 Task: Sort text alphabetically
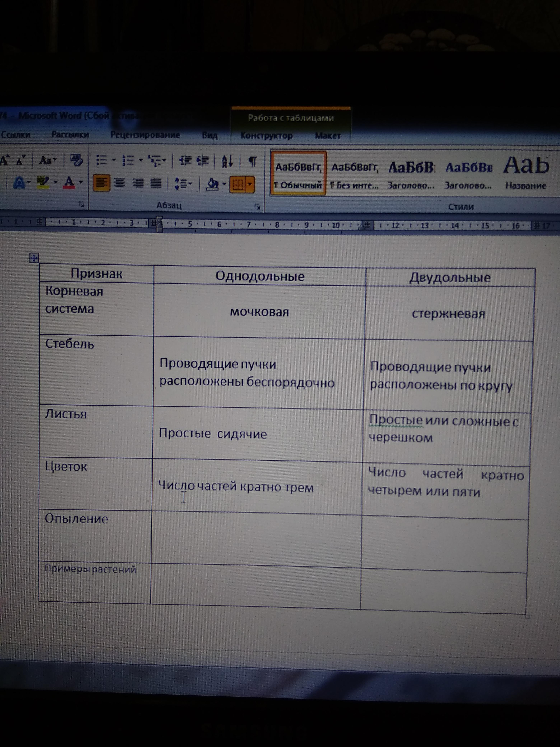coord(227,161)
